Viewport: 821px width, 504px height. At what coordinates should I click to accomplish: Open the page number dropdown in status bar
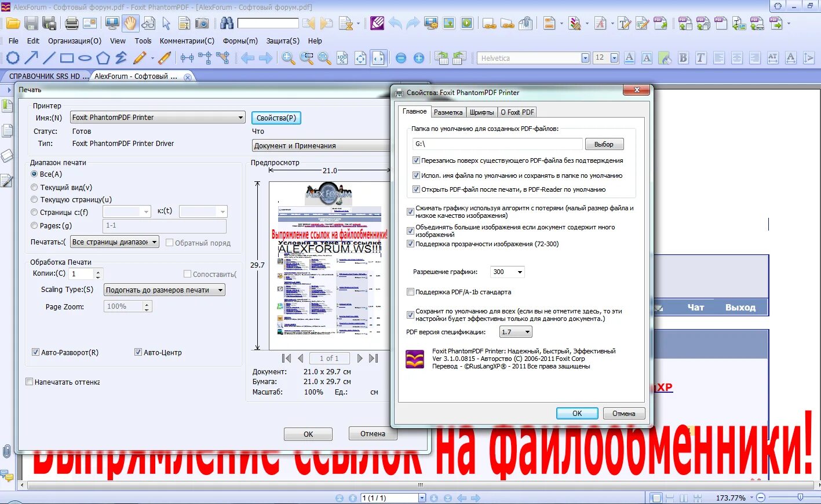click(x=422, y=498)
